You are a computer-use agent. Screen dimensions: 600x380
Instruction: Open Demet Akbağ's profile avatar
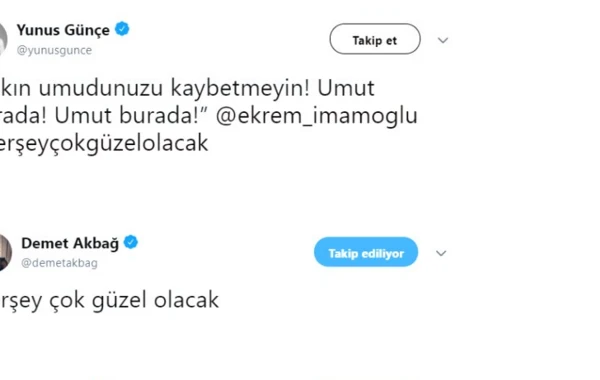click(5, 253)
